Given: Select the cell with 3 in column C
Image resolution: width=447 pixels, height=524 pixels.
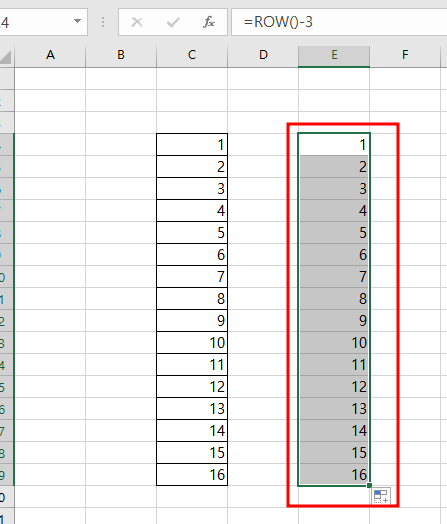Looking at the screenshot, I should click(x=192, y=188).
